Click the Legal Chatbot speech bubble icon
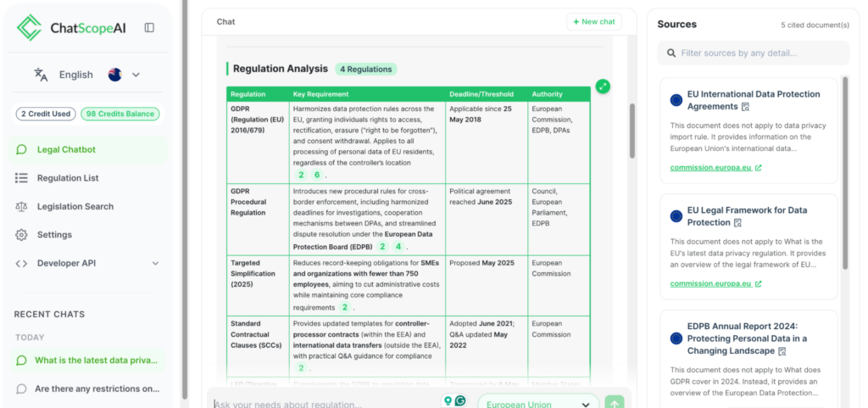Screen dimensions: 868x408 coord(21,149)
